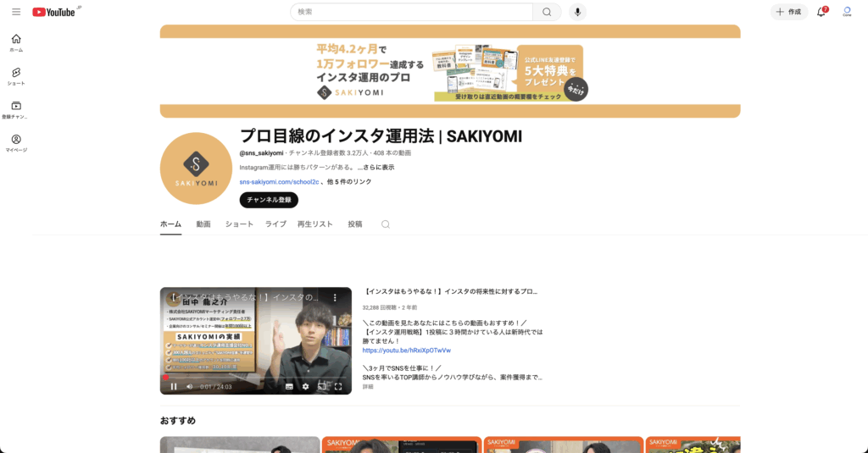Enter fullscreen on the featured video

[x=338, y=387]
